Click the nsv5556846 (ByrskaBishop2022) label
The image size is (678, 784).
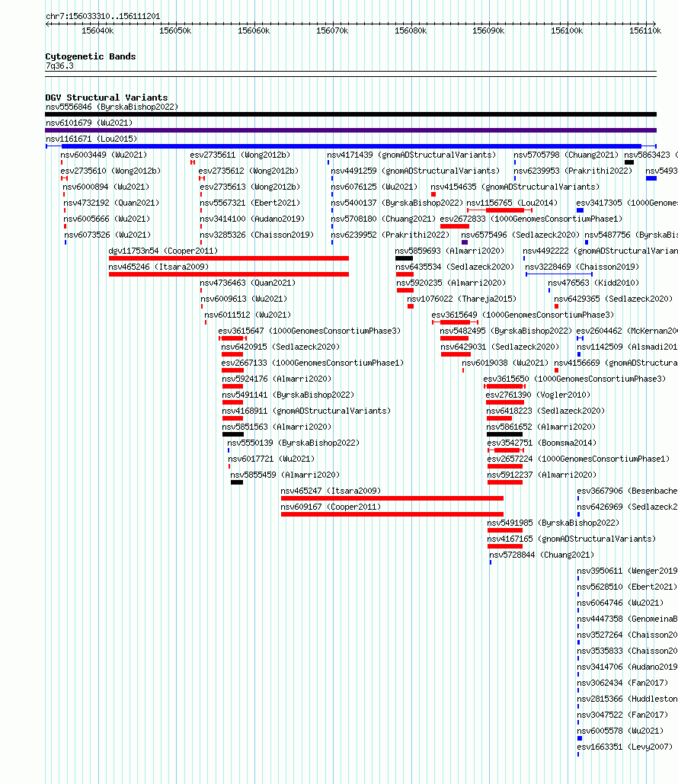coord(112,107)
